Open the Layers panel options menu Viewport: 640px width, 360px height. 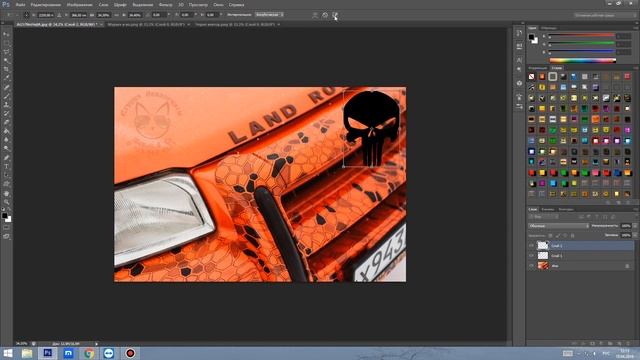point(636,209)
